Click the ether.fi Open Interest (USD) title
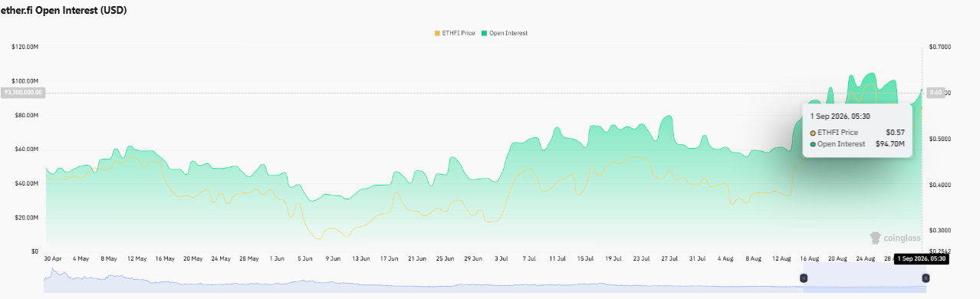The image size is (980, 299). (x=64, y=11)
